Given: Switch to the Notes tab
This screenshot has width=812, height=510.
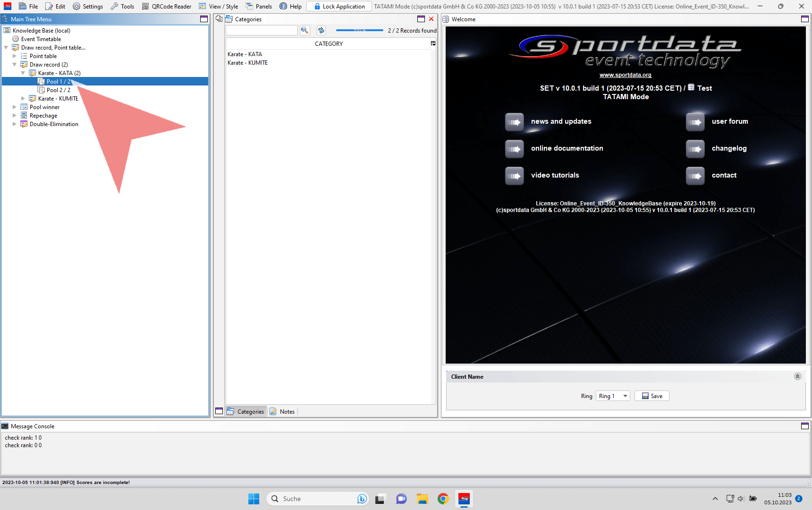Looking at the screenshot, I should (x=282, y=411).
